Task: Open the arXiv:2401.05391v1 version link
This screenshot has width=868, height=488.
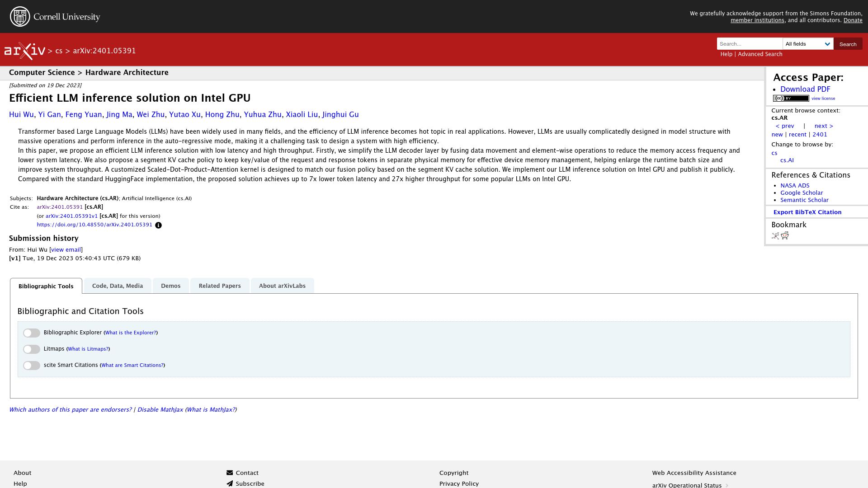Action: click(x=71, y=216)
